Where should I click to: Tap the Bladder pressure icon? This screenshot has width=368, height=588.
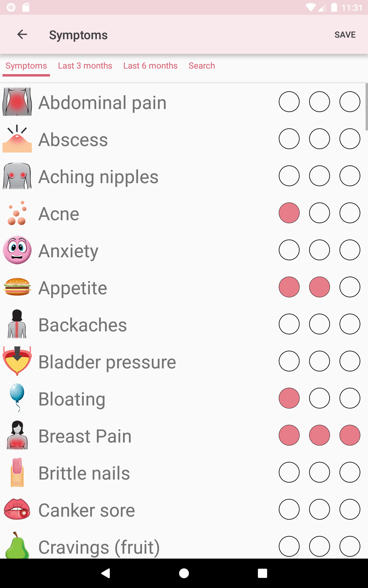(17, 361)
